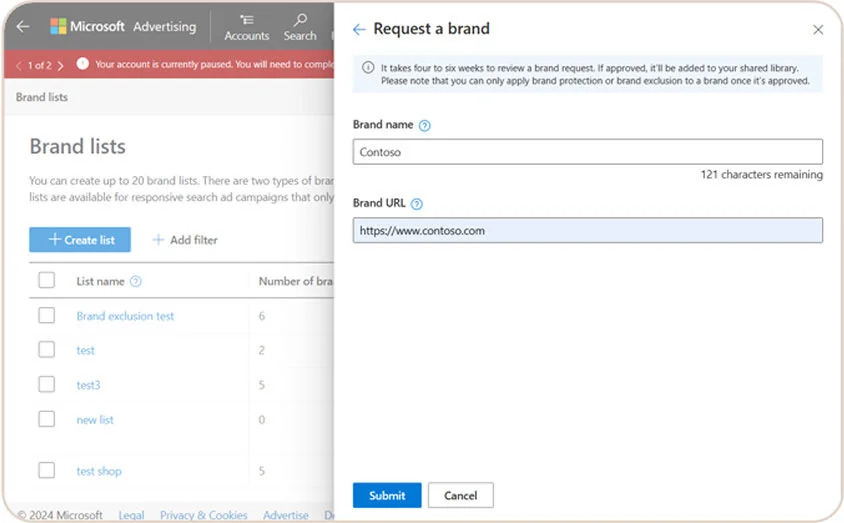Submit the brand request
The image size is (844, 523).
(387, 495)
